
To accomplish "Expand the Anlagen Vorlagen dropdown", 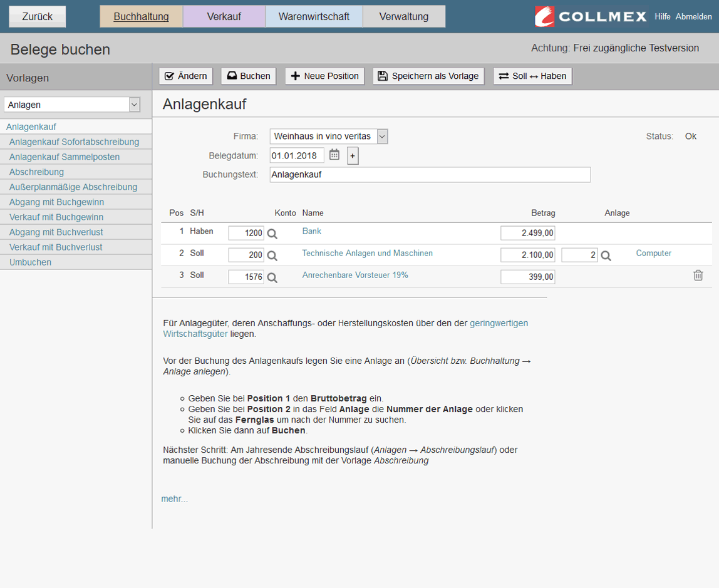I will coord(135,105).
